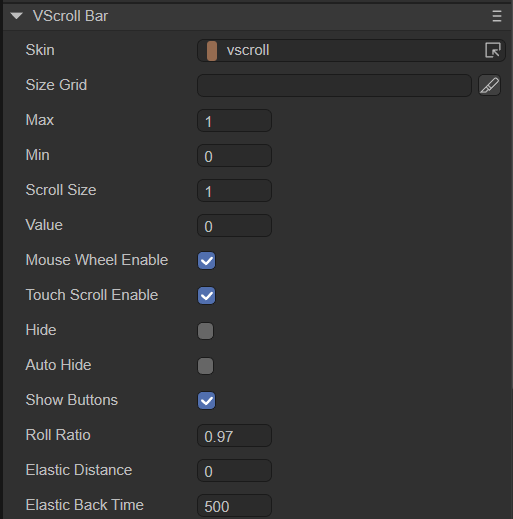The width and height of the screenshot is (513, 519).
Task: Turn on the Auto Hide checkbox
Action: tap(205, 366)
